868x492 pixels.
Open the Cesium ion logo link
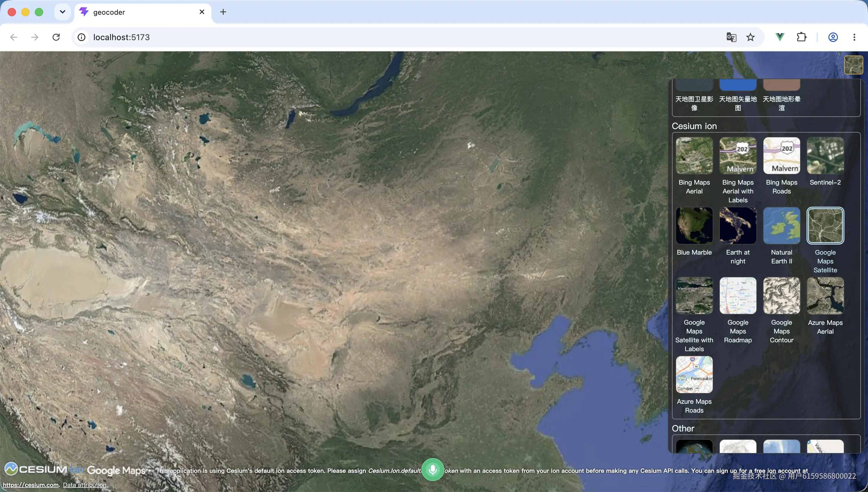point(44,469)
